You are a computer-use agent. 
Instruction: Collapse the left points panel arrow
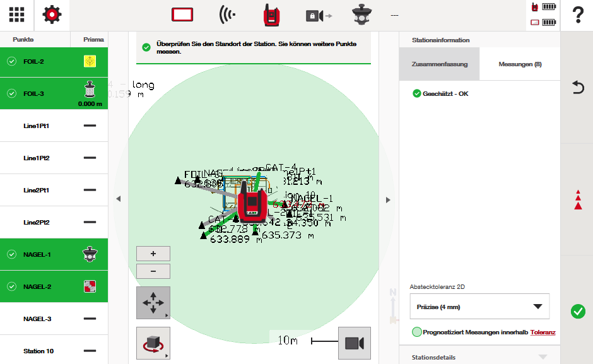118,199
